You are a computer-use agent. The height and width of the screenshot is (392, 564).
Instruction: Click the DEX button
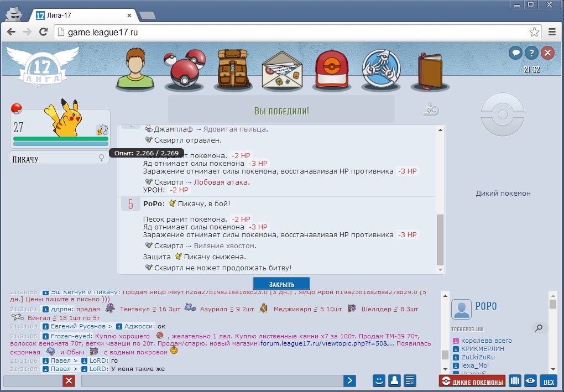(x=549, y=381)
